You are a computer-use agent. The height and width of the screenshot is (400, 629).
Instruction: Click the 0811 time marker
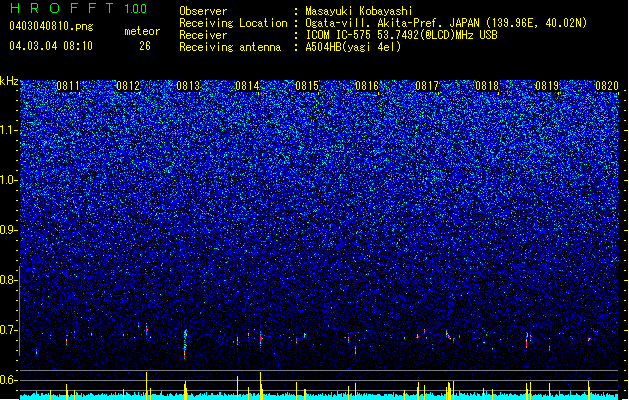[68, 86]
